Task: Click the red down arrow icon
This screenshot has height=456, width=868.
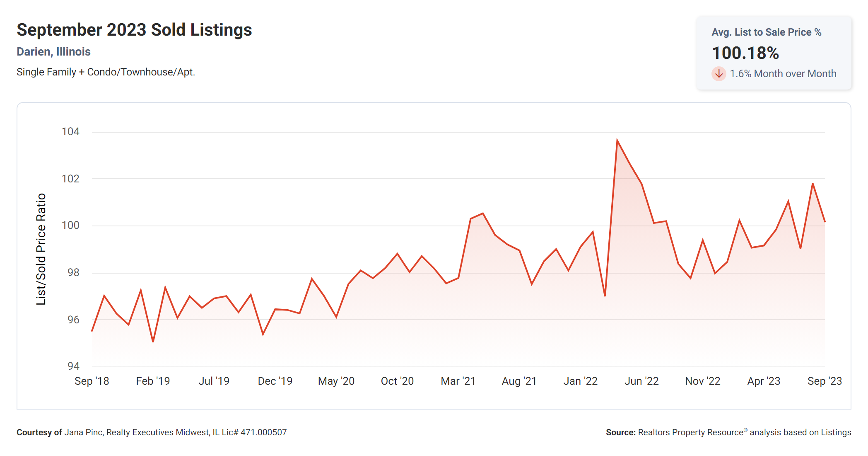Action: (x=719, y=74)
